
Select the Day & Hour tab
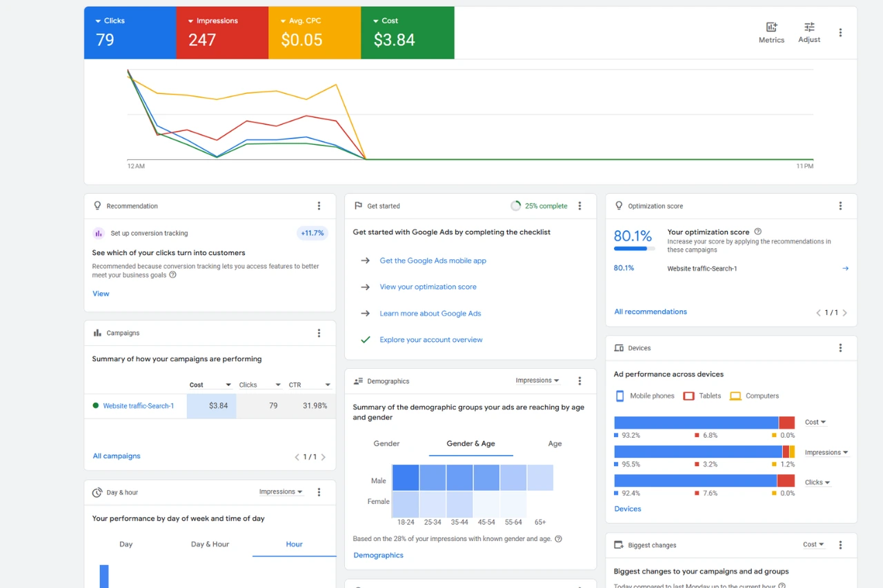[x=210, y=545]
